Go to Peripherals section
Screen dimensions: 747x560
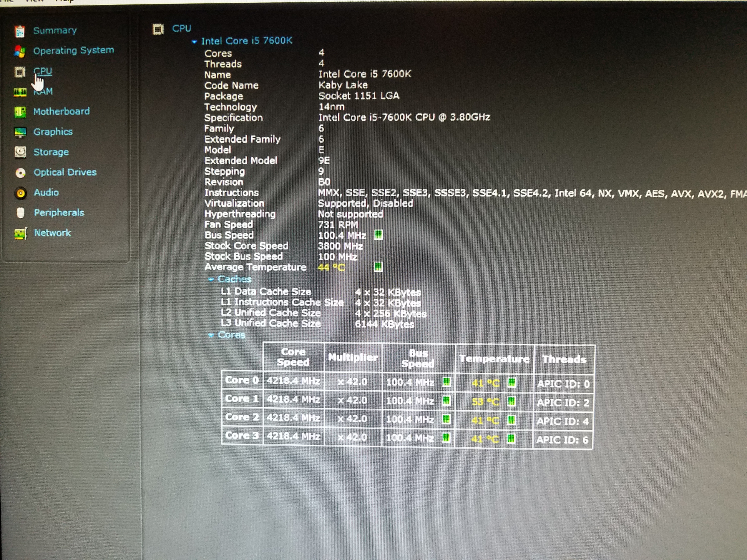click(x=59, y=213)
